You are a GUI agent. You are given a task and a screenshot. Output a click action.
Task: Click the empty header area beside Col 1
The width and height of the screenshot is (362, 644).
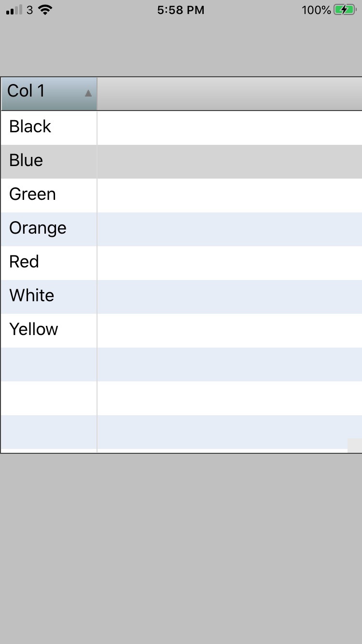[x=229, y=94]
